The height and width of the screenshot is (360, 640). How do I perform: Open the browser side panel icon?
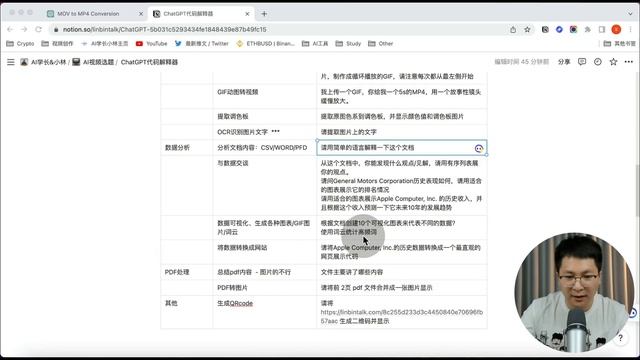click(602, 29)
